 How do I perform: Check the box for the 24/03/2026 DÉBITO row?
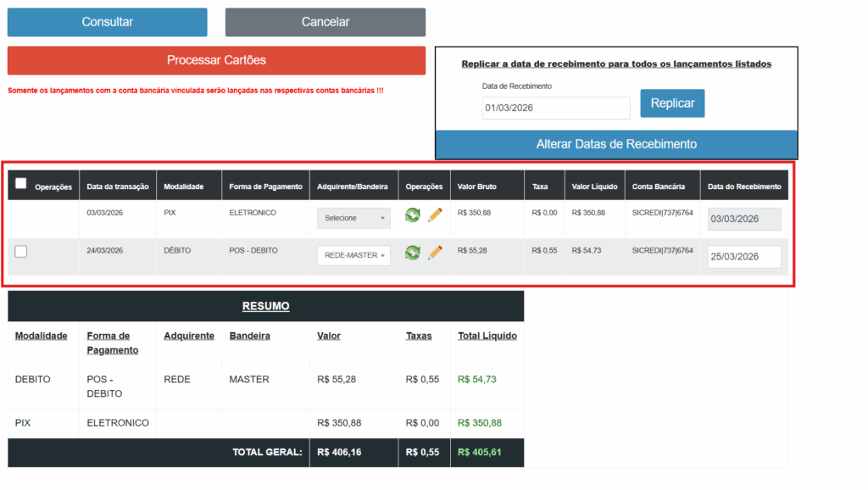pos(21,251)
